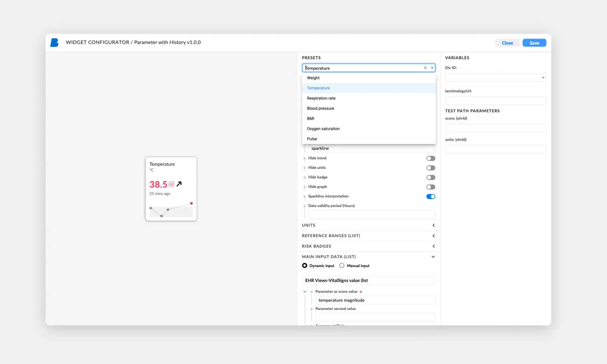Click the terminologyUrl input field

coord(496,101)
